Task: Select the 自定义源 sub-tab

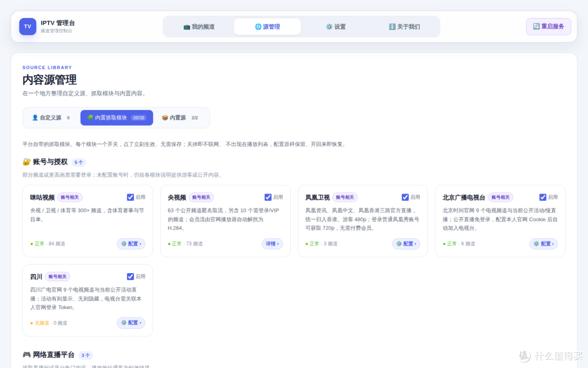Action: (x=51, y=118)
